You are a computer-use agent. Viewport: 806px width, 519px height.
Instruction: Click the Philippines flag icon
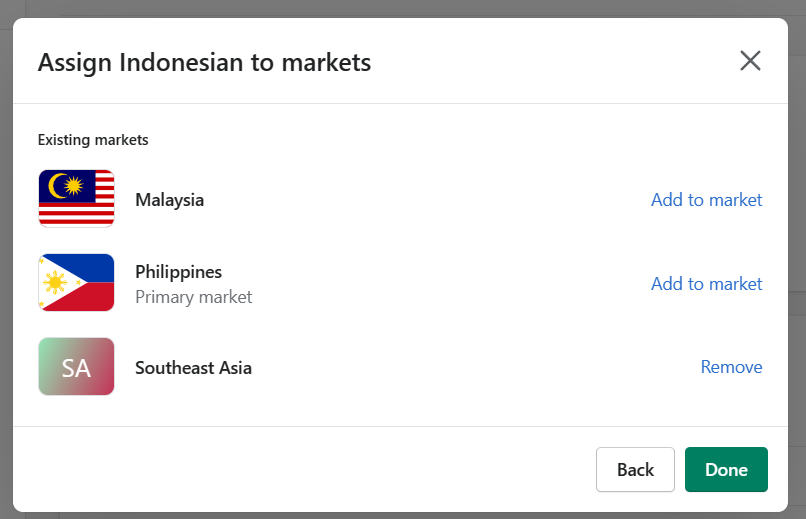(76, 283)
